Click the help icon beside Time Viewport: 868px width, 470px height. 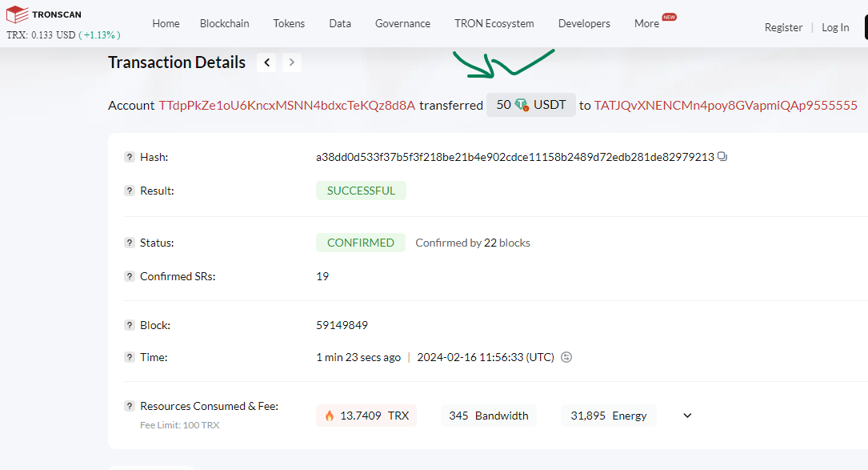[130, 357]
